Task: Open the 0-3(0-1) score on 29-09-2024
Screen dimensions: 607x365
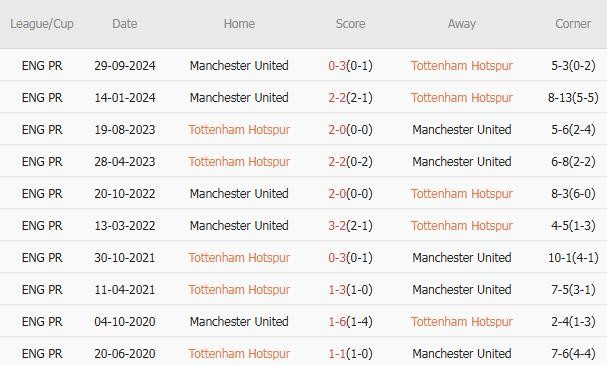Action: click(350, 65)
